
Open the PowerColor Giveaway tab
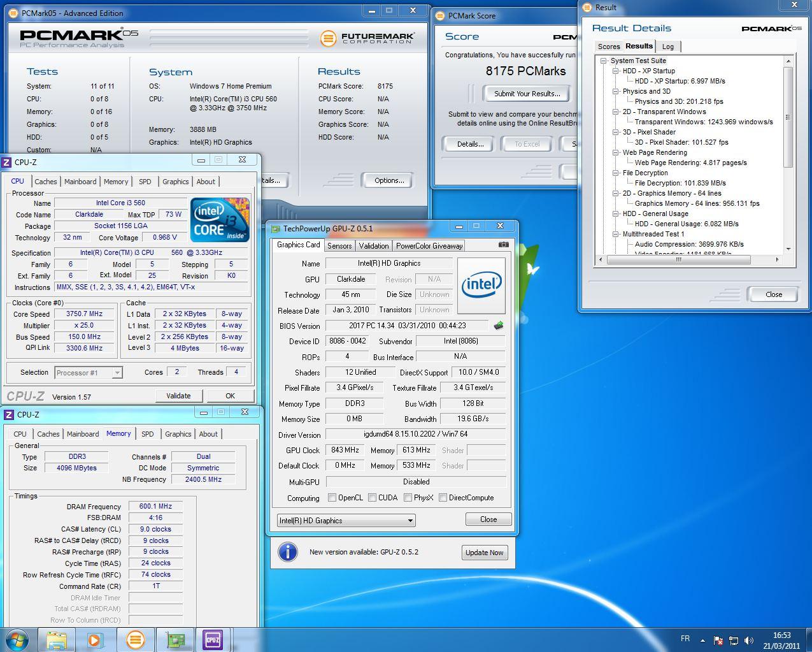click(429, 246)
